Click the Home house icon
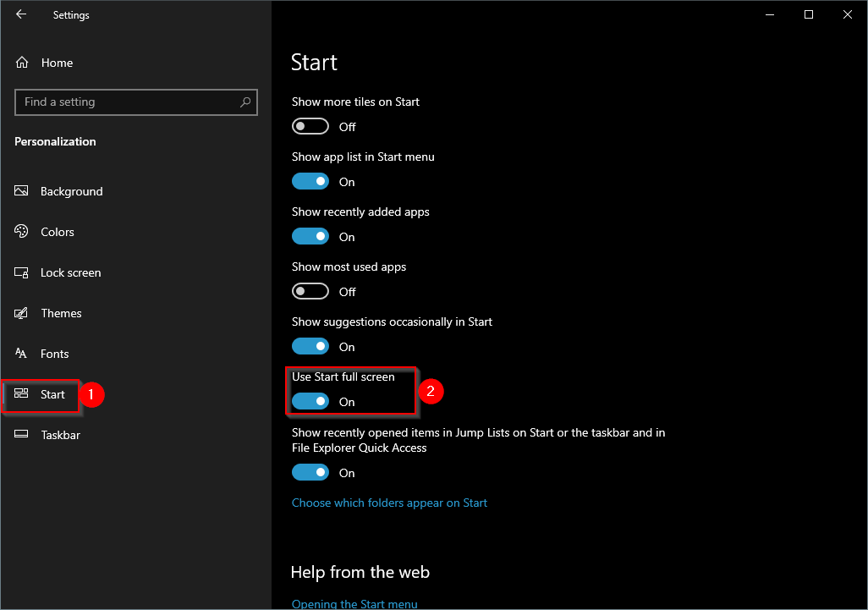 point(21,63)
